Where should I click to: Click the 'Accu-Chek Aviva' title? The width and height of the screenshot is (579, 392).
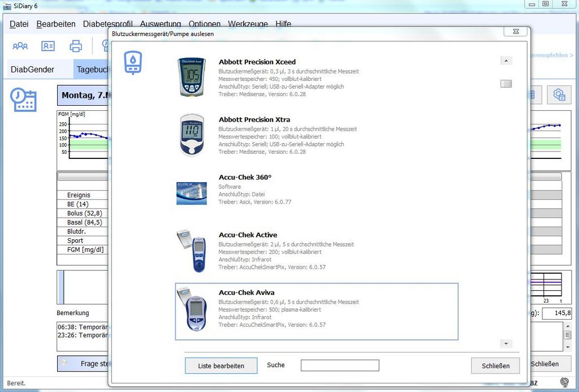(247, 292)
